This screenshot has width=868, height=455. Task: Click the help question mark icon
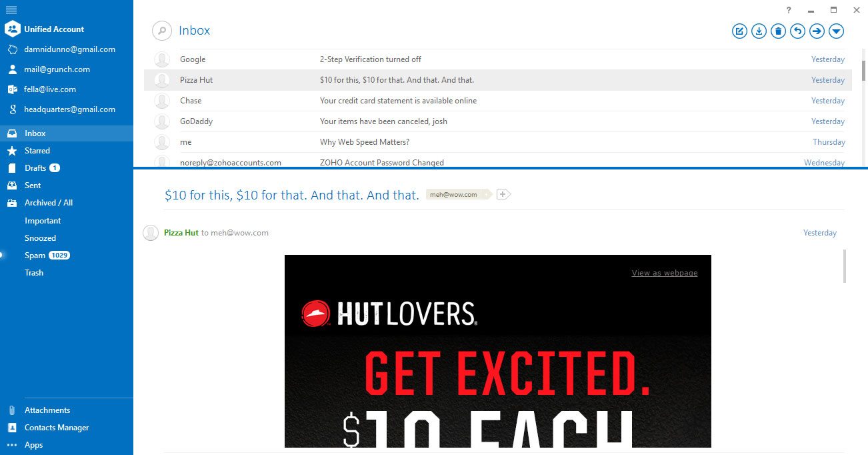[789, 10]
